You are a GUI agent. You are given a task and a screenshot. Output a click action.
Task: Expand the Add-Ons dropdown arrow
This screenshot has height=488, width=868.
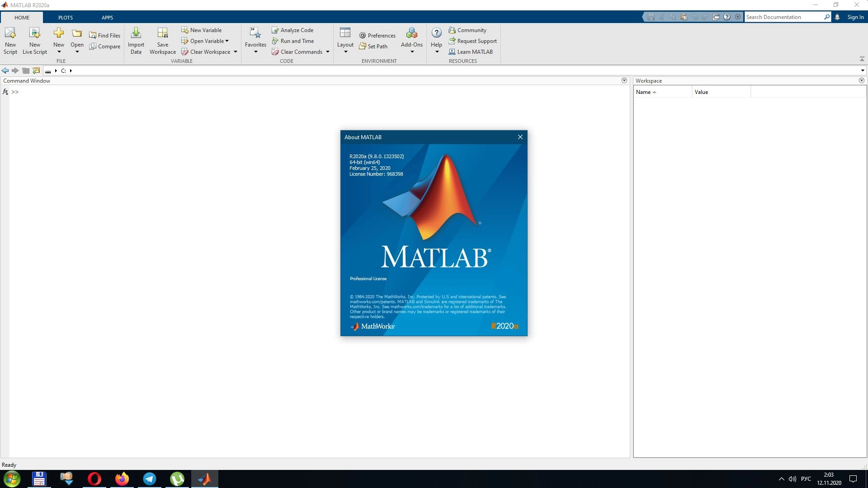412,52
